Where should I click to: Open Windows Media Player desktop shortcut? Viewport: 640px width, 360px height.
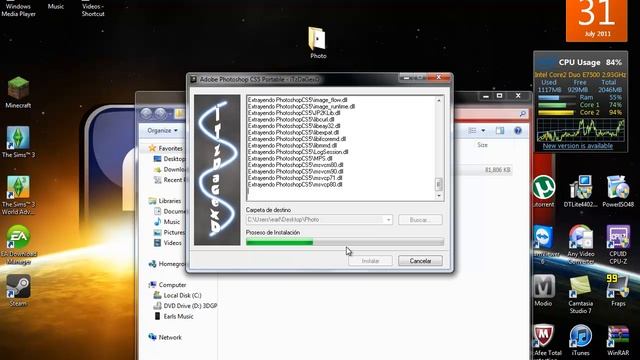point(18,9)
